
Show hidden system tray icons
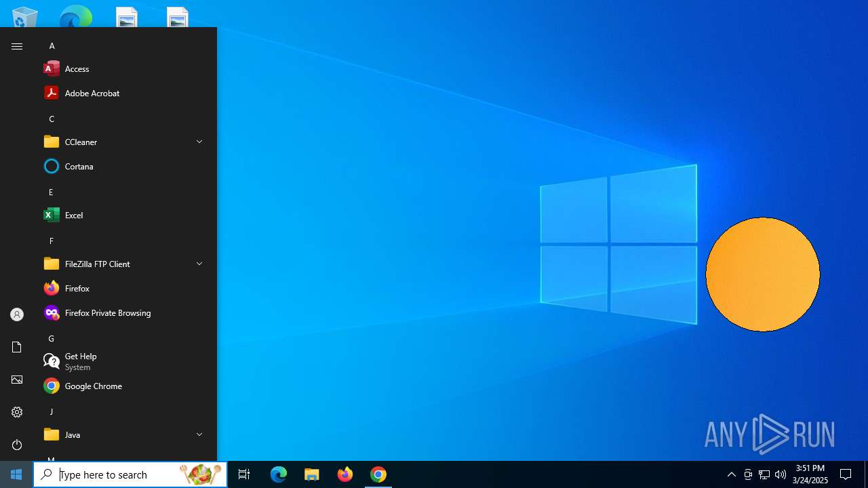coord(731,474)
